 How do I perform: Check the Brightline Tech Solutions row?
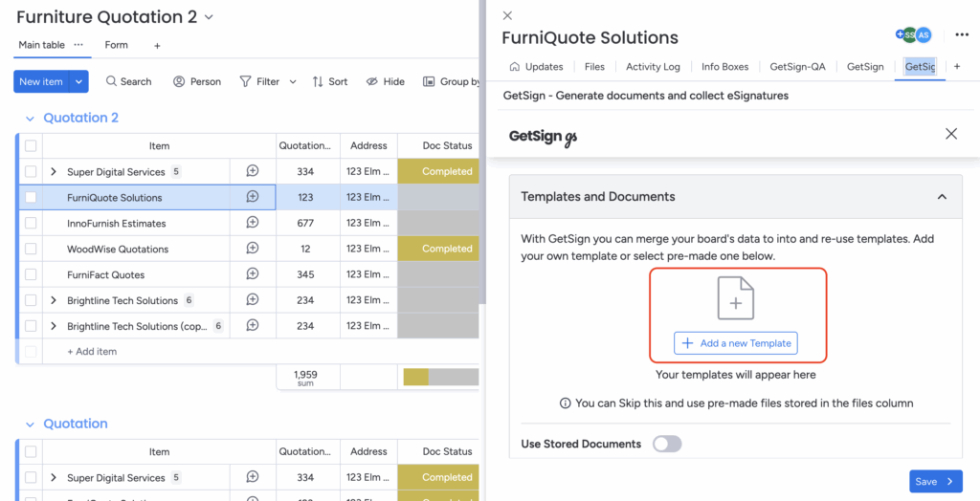tap(31, 300)
